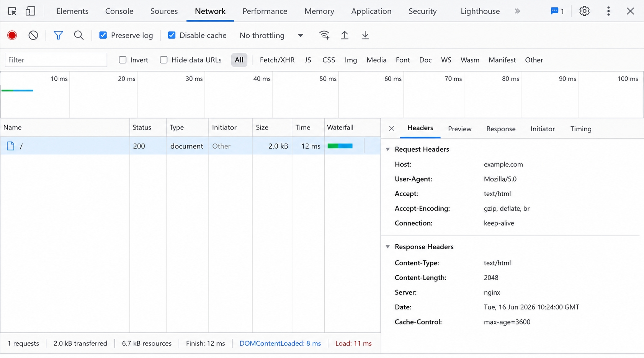Toggle the filter funnel icon
Viewport: 644px width, 358px height.
(x=58, y=35)
